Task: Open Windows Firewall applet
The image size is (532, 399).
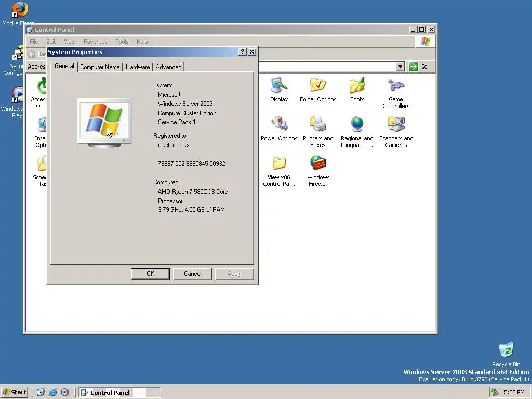Action: (318, 171)
